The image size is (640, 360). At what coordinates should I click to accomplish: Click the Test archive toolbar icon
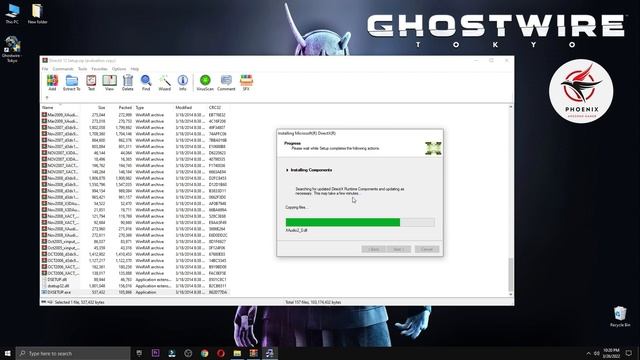(91, 82)
